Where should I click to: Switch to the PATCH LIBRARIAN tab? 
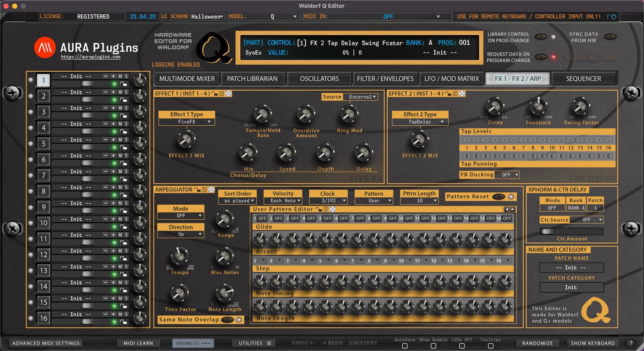[x=252, y=79]
